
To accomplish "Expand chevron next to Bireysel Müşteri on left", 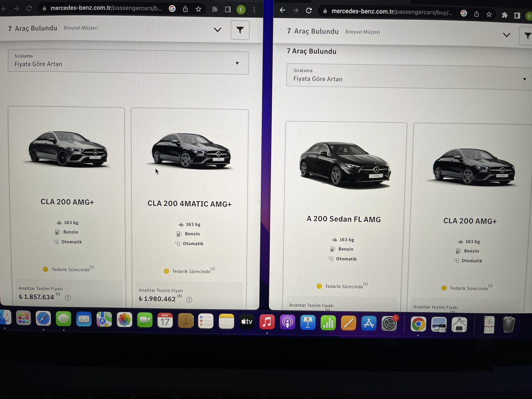I will point(218,30).
